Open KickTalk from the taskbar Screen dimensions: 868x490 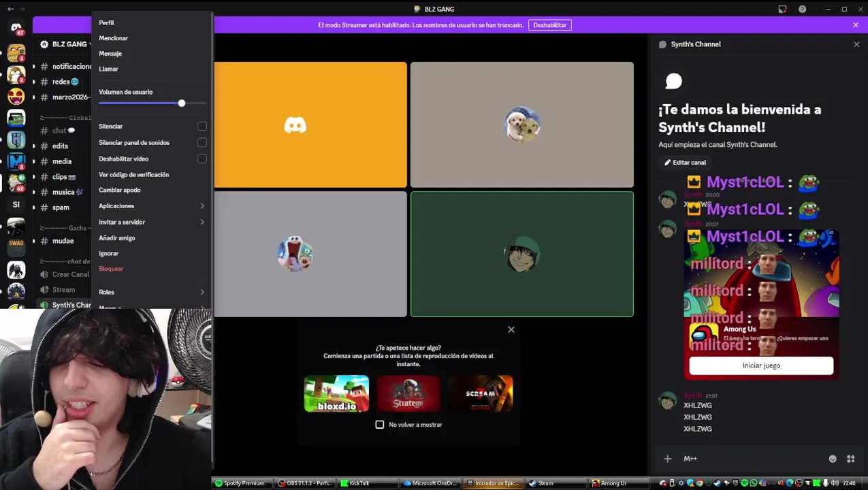(x=368, y=483)
